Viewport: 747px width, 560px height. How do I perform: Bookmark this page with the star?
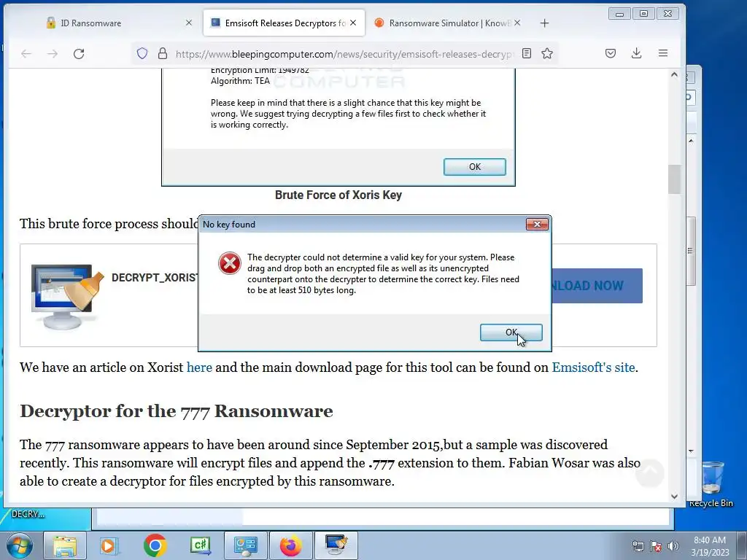(547, 53)
